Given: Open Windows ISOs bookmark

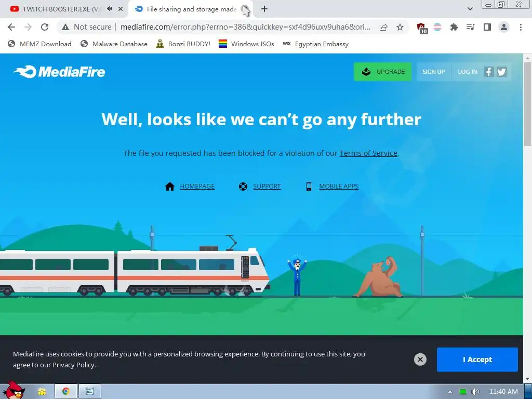Looking at the screenshot, I should (x=246, y=44).
